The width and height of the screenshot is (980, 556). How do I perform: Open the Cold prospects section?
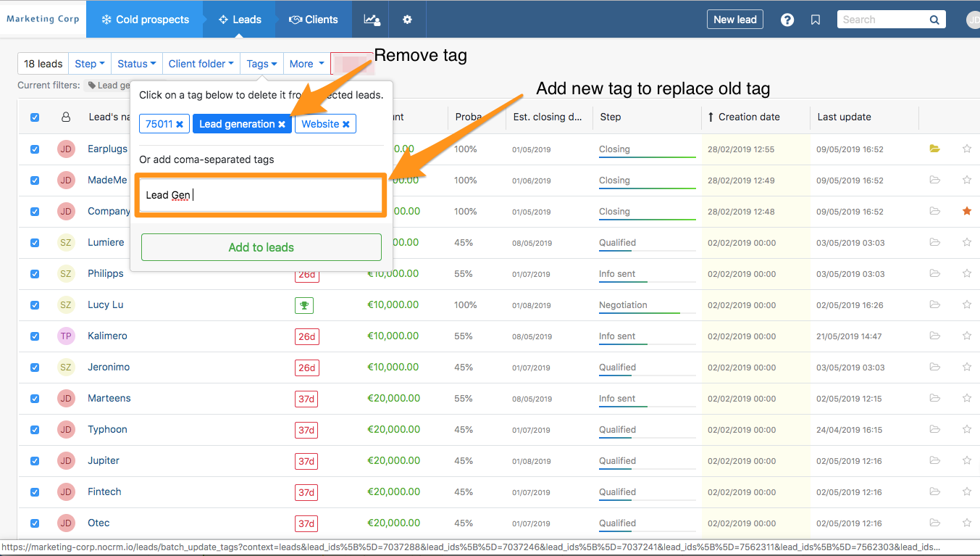[x=144, y=20]
